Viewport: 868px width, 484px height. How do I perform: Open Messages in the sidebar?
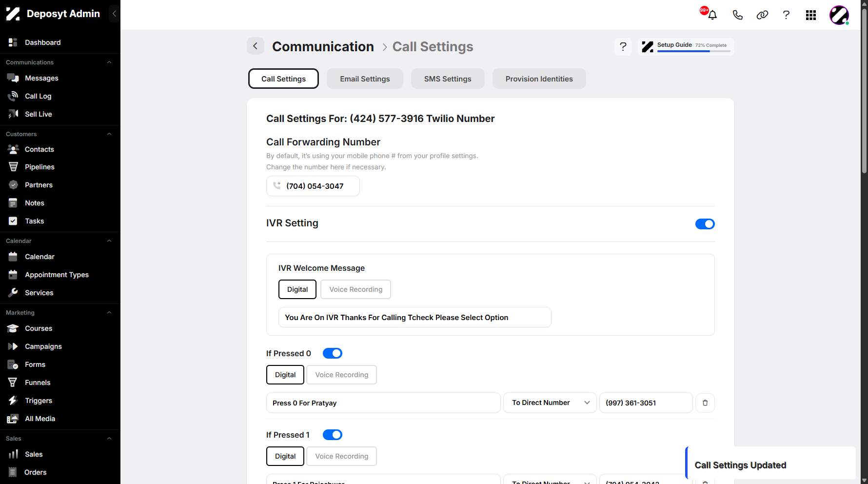tap(41, 78)
